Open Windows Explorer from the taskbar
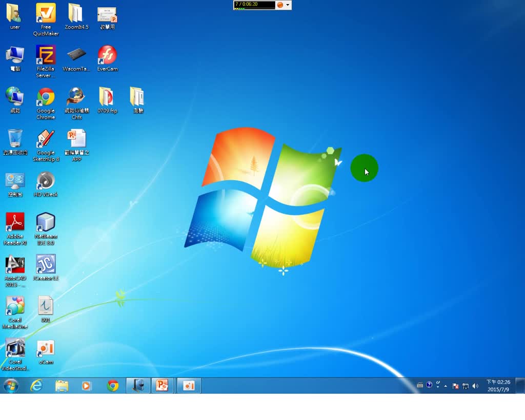The width and height of the screenshot is (525, 420). tap(62, 386)
